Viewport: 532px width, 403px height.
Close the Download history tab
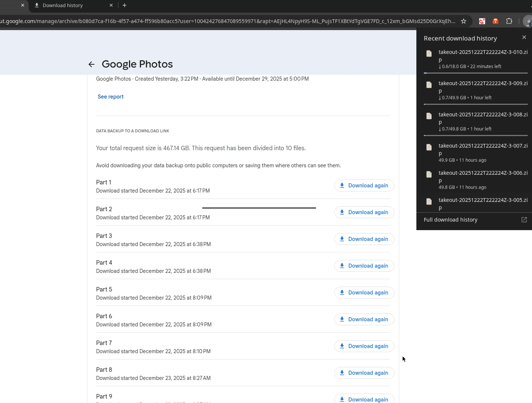pyautogui.click(x=111, y=5)
